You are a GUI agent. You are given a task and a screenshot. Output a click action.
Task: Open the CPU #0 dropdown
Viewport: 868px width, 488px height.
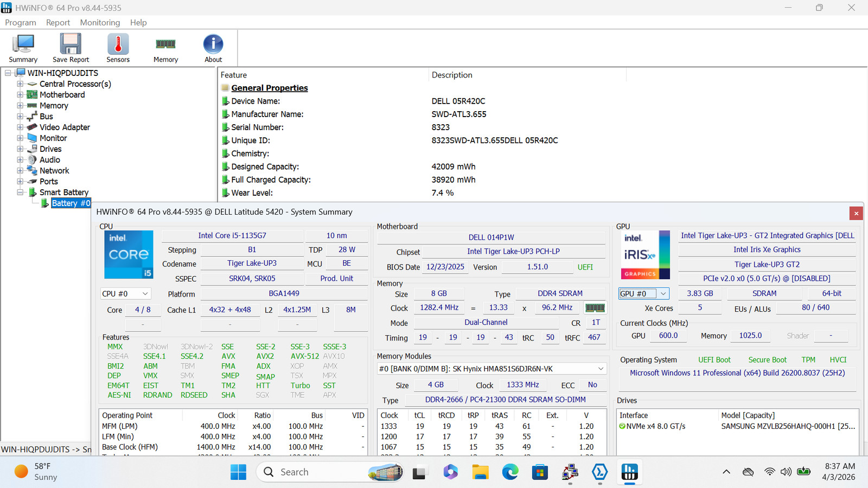(x=125, y=293)
